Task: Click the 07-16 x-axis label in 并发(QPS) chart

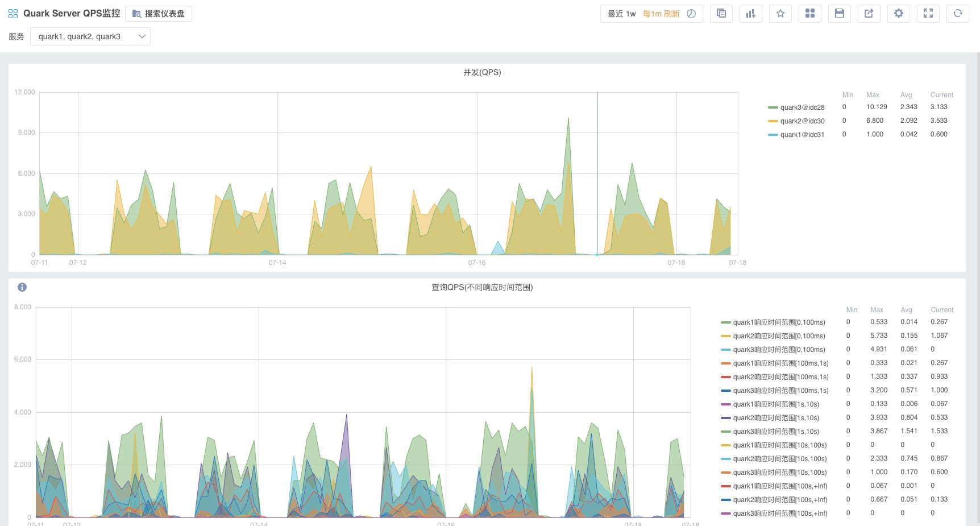Action: click(477, 263)
